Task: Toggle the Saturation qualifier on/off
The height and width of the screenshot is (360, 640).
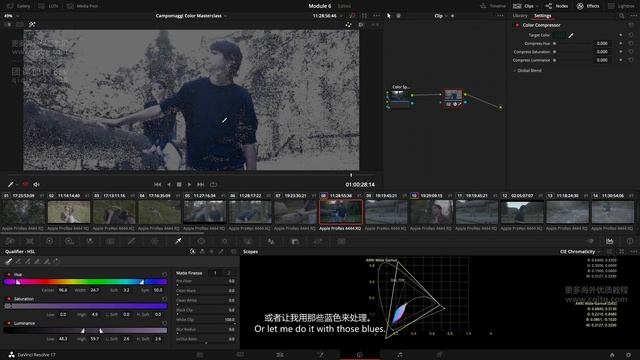Action: pos(9,299)
